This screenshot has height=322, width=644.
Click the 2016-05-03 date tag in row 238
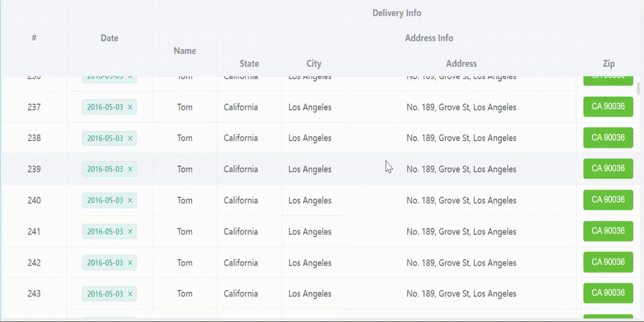(105, 138)
